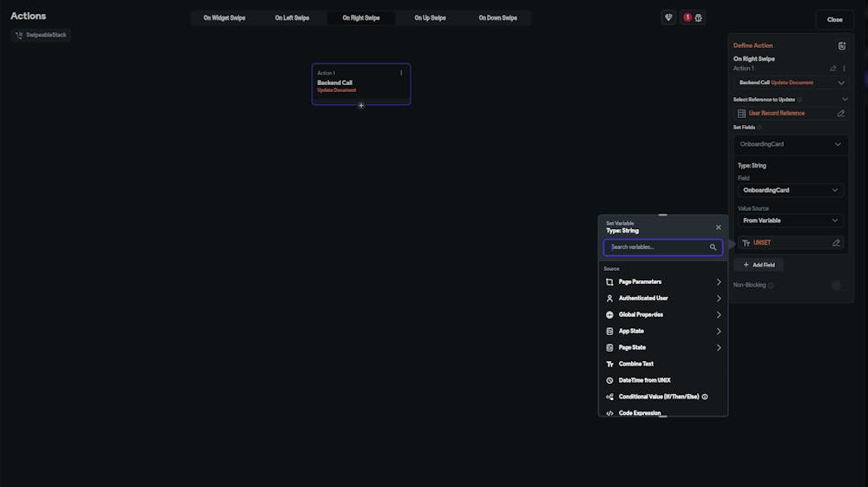Click the Page Parameters icon
The height and width of the screenshot is (487, 868).
[609, 282]
